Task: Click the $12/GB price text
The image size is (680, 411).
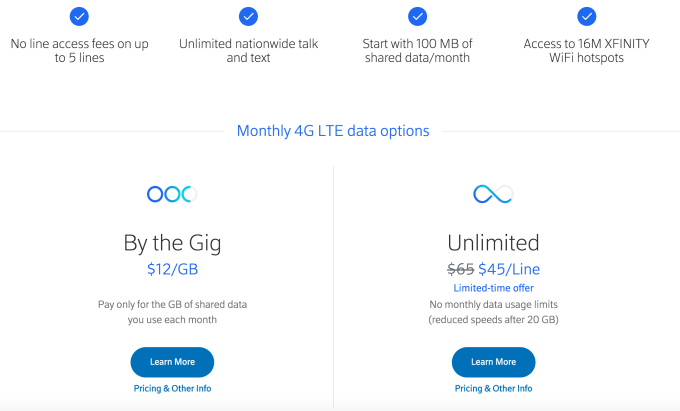Action: click(172, 267)
